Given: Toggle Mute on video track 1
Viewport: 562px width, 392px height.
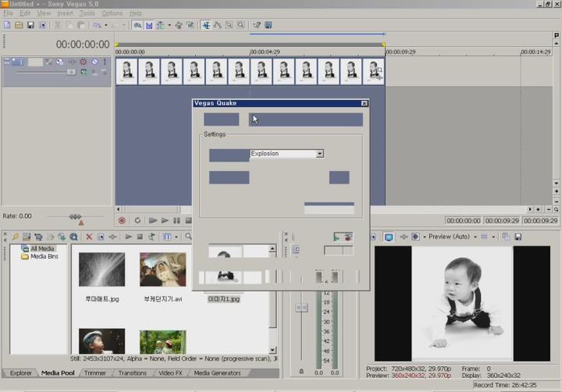Looking at the screenshot, I should tap(94, 62).
